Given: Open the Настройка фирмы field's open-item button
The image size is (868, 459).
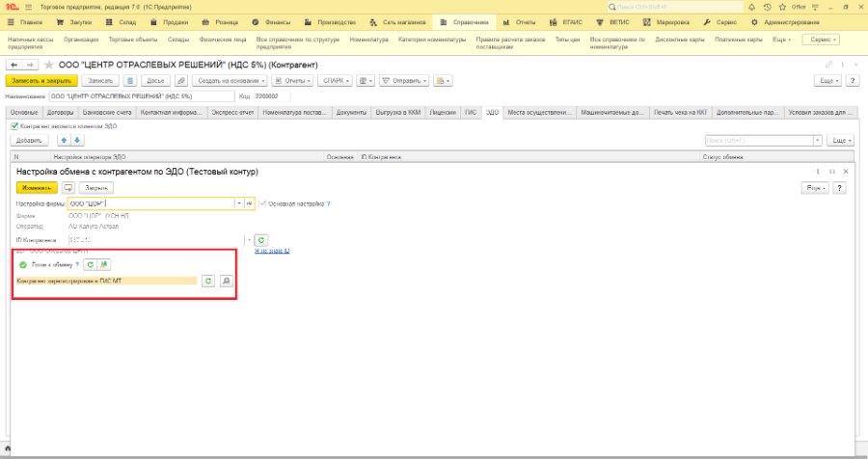Looking at the screenshot, I should (249, 203).
